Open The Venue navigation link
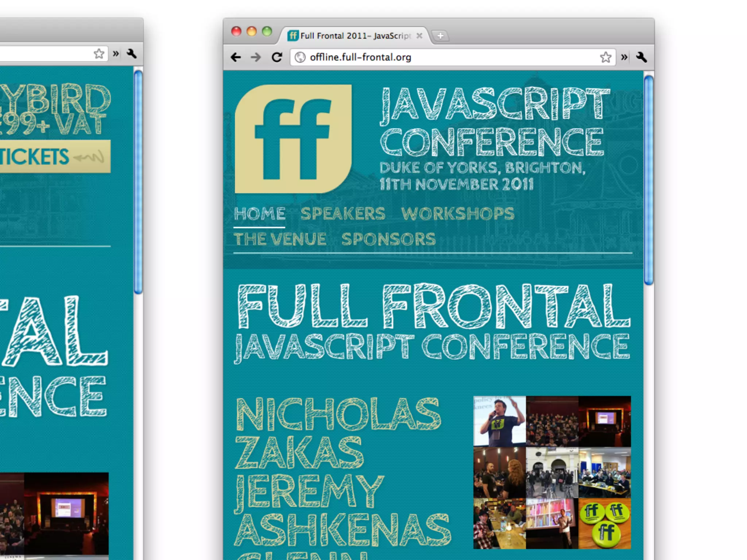Viewport: 747px width, 560px height. pyautogui.click(x=280, y=239)
